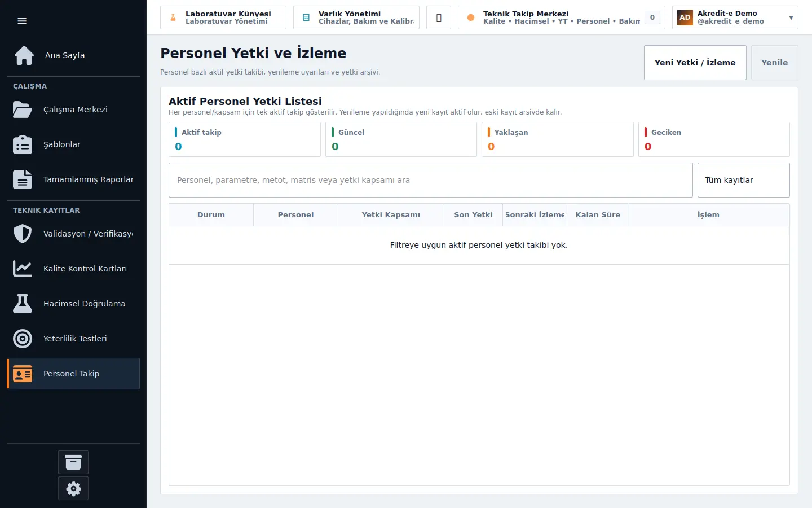Click the Validasyon / Verifikasyon shield icon
Viewport: 812px width, 508px height.
23,234
